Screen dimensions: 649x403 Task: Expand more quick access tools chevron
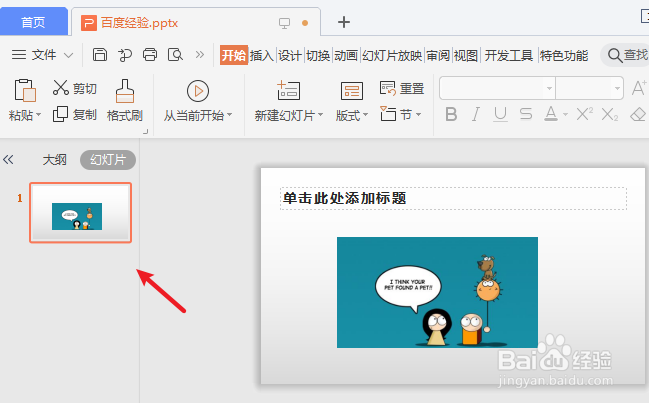[x=200, y=55]
